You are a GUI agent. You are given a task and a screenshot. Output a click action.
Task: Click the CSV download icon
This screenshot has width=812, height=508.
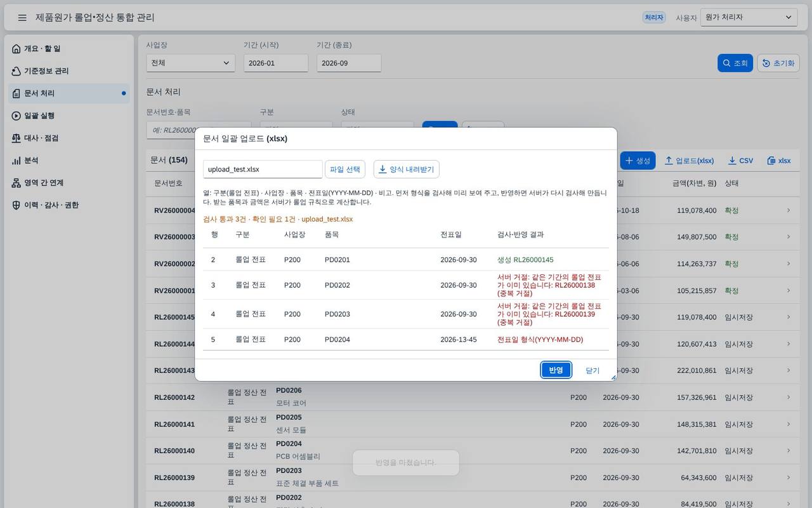732,161
